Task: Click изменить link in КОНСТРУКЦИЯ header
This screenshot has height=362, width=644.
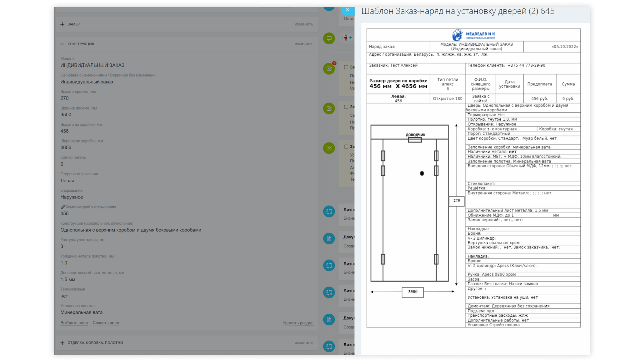Action: click(x=304, y=44)
